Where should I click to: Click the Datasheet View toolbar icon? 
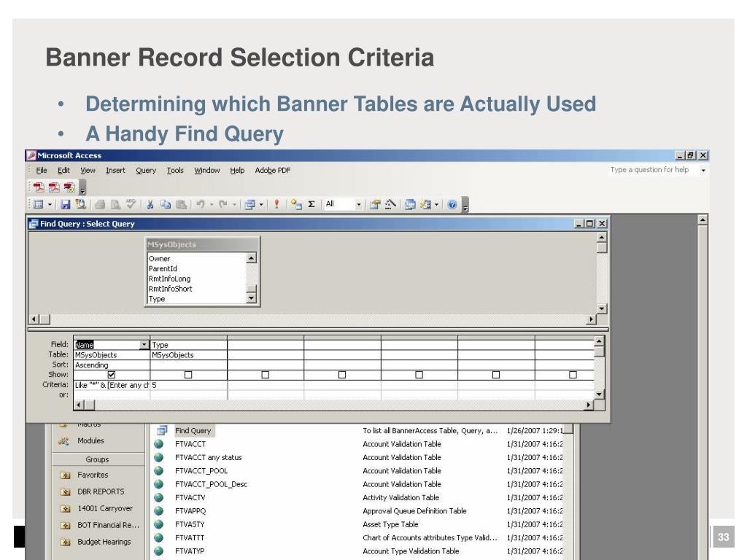[x=39, y=204]
